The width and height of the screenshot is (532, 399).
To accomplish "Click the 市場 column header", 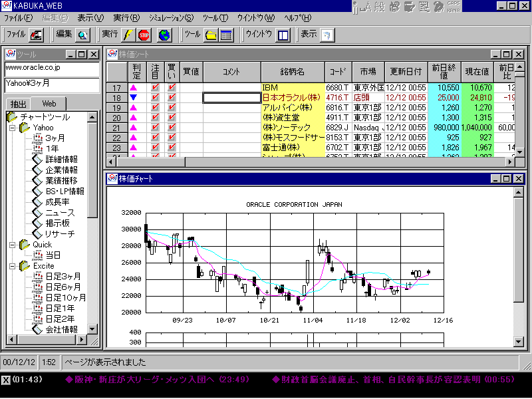I will pos(368,72).
